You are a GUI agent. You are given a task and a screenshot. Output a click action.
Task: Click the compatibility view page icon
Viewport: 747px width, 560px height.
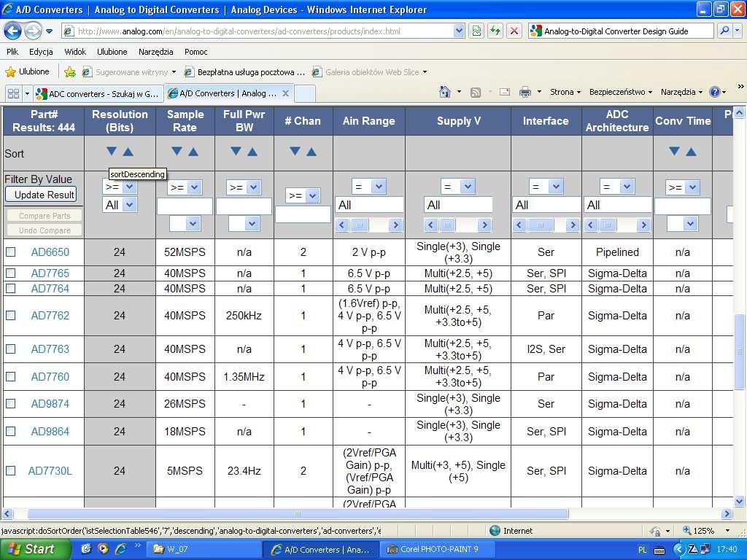point(476,31)
